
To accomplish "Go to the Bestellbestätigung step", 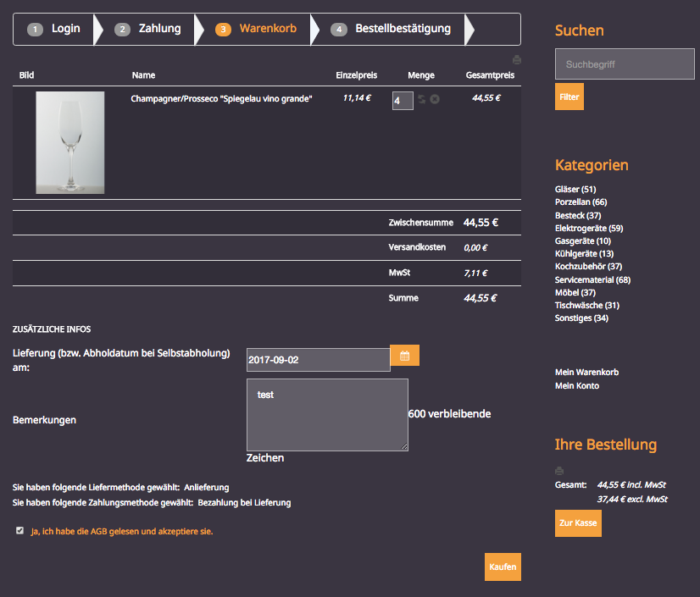I will (x=392, y=29).
